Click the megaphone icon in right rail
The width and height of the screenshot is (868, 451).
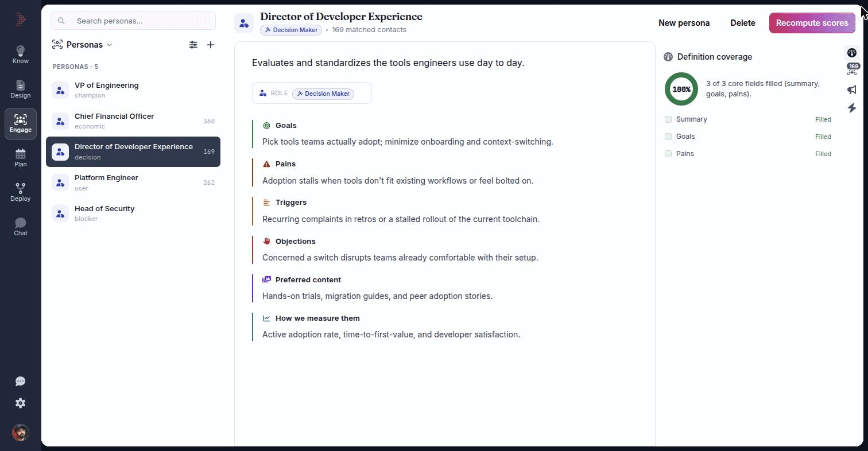click(x=852, y=90)
